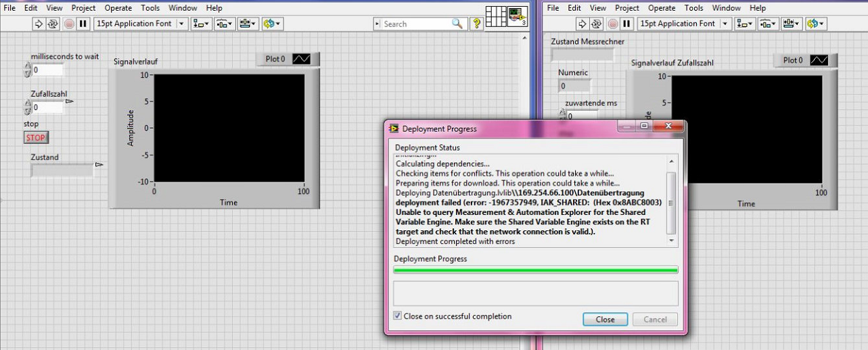This screenshot has height=350, width=868.
Task: Click the left VI vertical scrollbar up arrow
Action: (x=525, y=36)
